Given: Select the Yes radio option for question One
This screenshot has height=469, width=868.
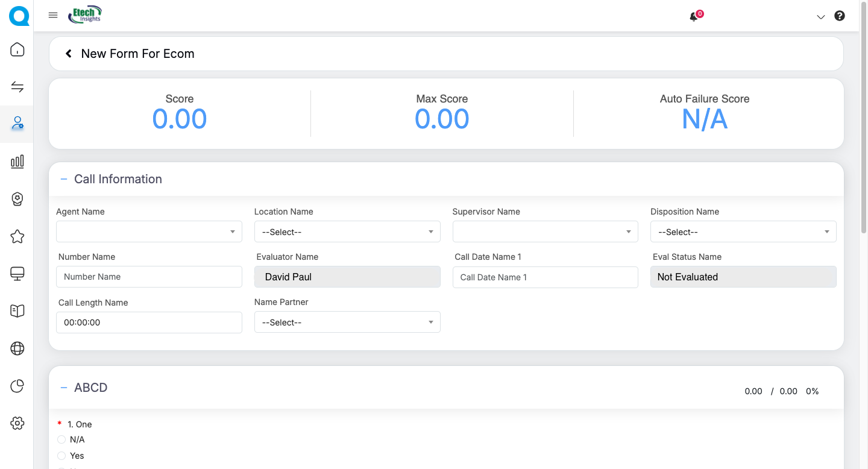Looking at the screenshot, I should pos(61,456).
